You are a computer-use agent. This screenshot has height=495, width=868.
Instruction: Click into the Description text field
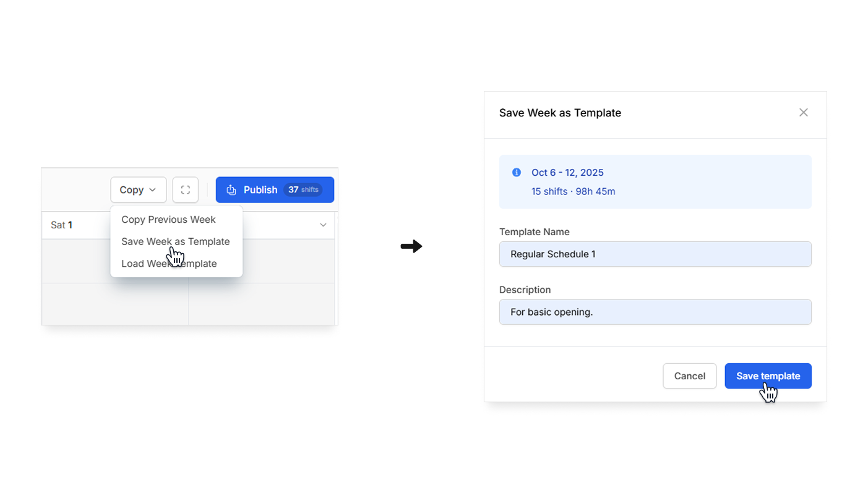point(655,312)
